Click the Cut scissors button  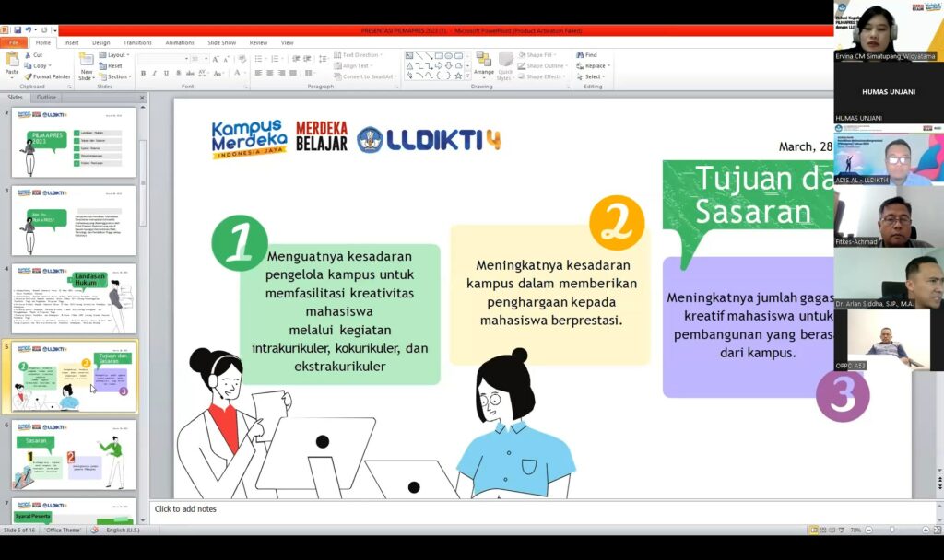pos(34,54)
